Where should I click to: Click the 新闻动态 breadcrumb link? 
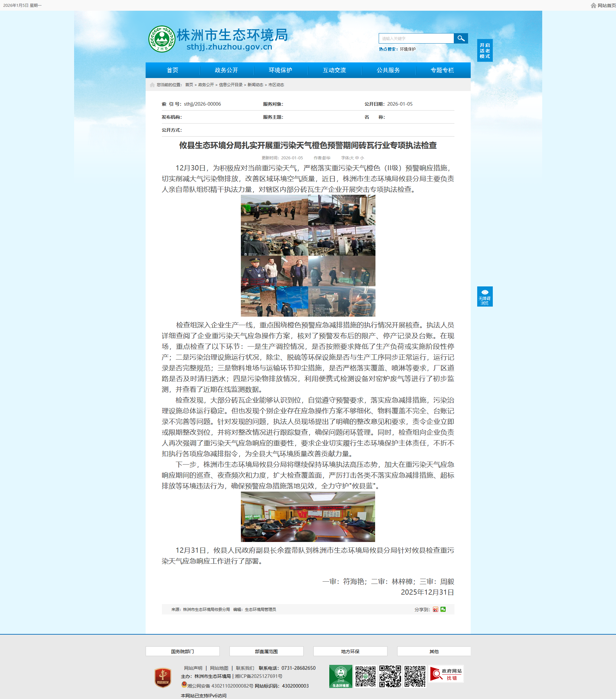coord(255,85)
